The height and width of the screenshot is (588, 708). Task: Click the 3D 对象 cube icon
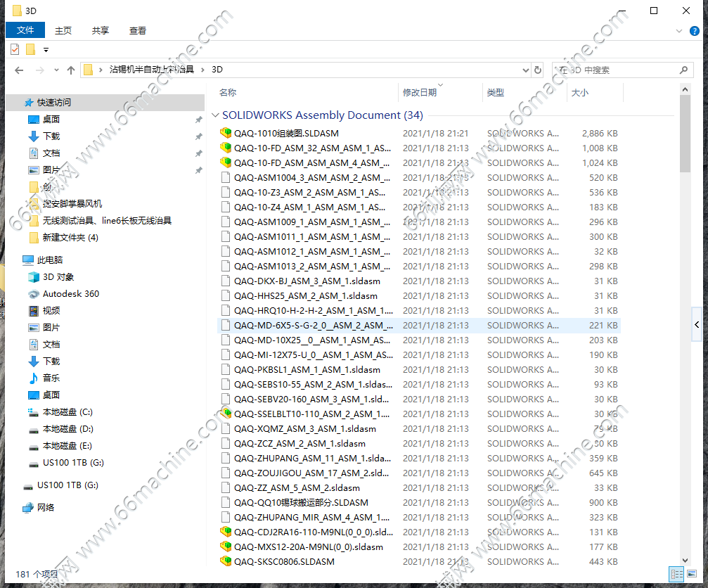(34, 277)
